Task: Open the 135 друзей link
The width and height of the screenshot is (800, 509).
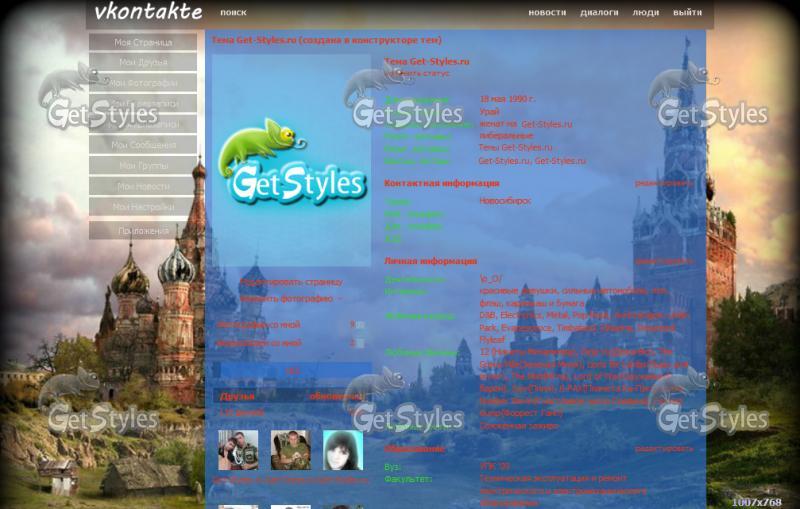Action: click(x=241, y=413)
